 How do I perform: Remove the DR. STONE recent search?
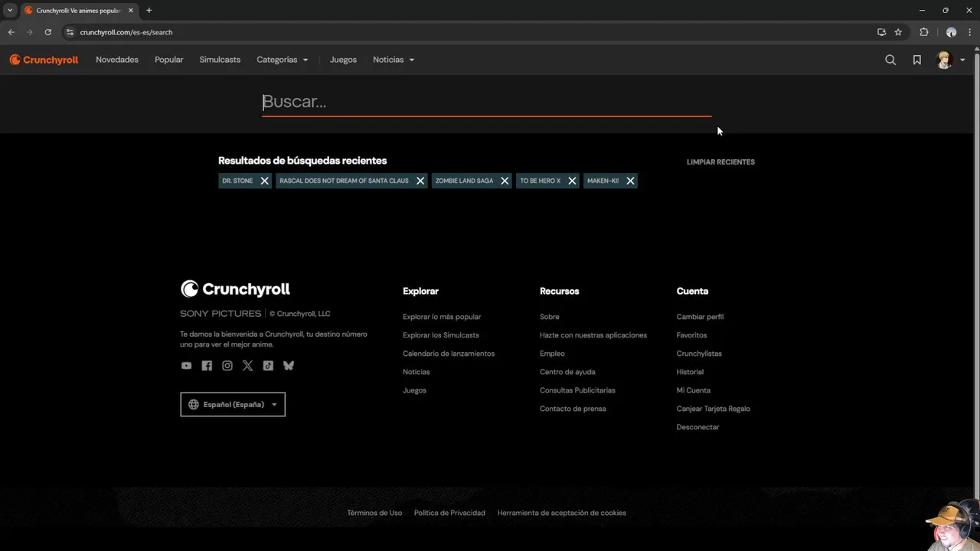tap(264, 181)
